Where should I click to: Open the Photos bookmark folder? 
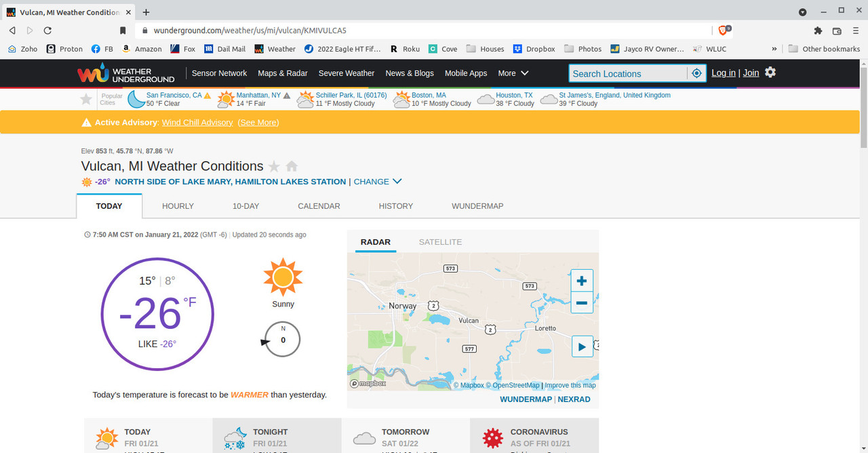pyautogui.click(x=583, y=49)
